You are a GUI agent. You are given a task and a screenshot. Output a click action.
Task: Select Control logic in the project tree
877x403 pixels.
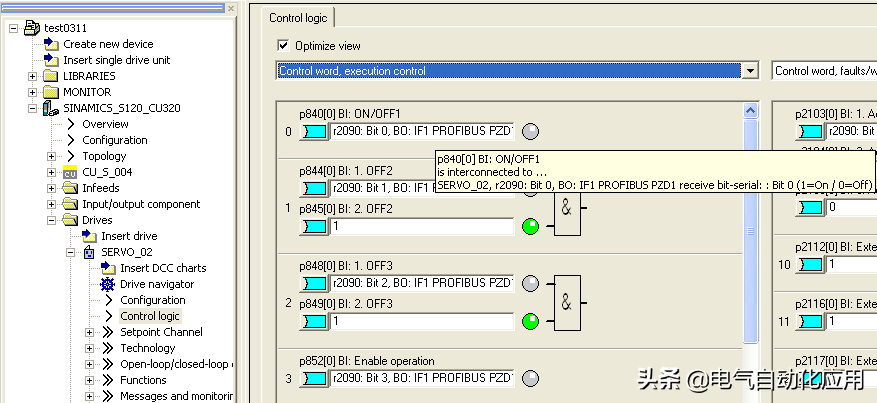coord(150,316)
